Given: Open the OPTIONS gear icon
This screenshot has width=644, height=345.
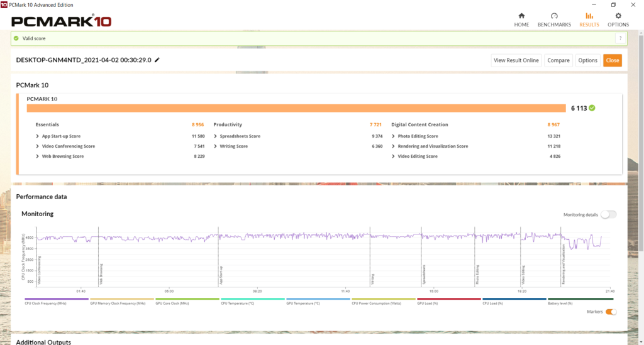Looking at the screenshot, I should (x=618, y=16).
